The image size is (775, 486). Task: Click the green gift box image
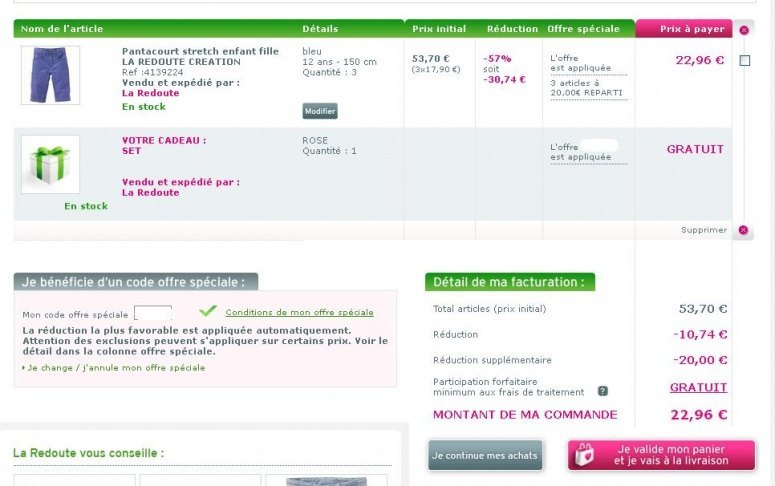[x=50, y=164]
